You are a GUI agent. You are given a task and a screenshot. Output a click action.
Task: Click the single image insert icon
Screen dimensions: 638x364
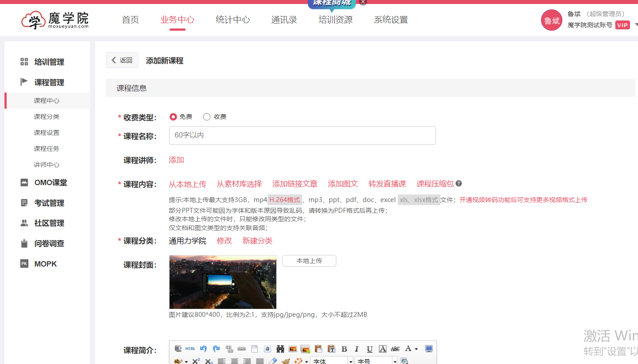click(293, 349)
